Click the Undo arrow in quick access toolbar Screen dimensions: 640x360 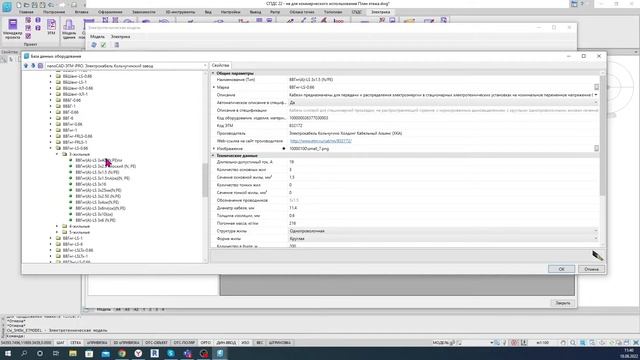tap(51, 5)
